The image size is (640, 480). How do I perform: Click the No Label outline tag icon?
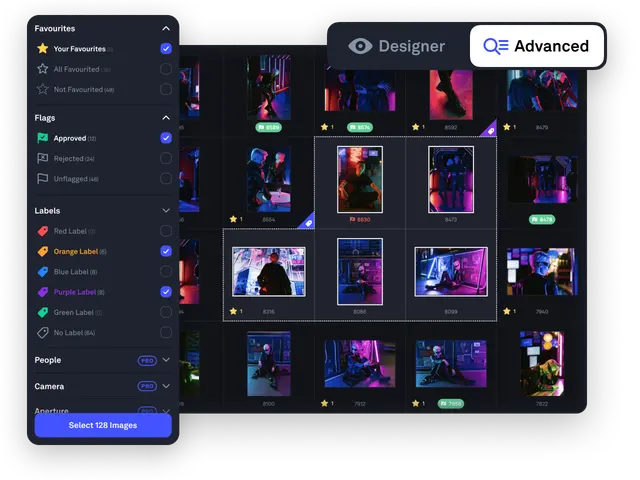coord(42,333)
